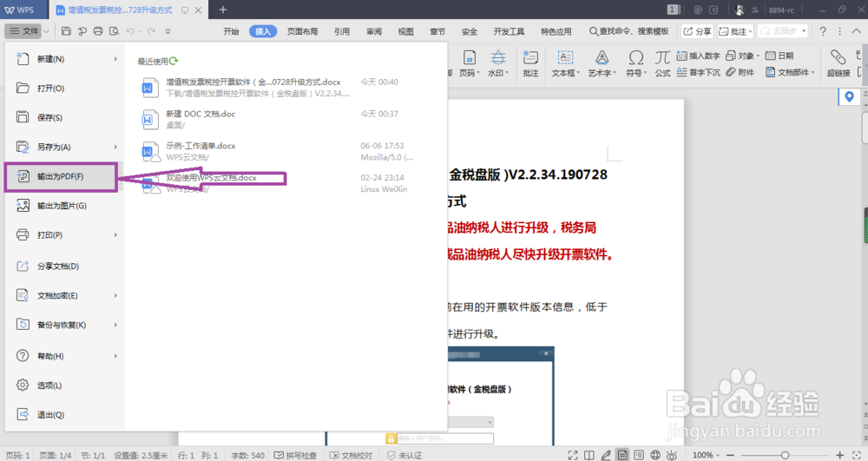The image size is (868, 461).
Task: Insert an 附件 attachment
Action: click(x=740, y=72)
